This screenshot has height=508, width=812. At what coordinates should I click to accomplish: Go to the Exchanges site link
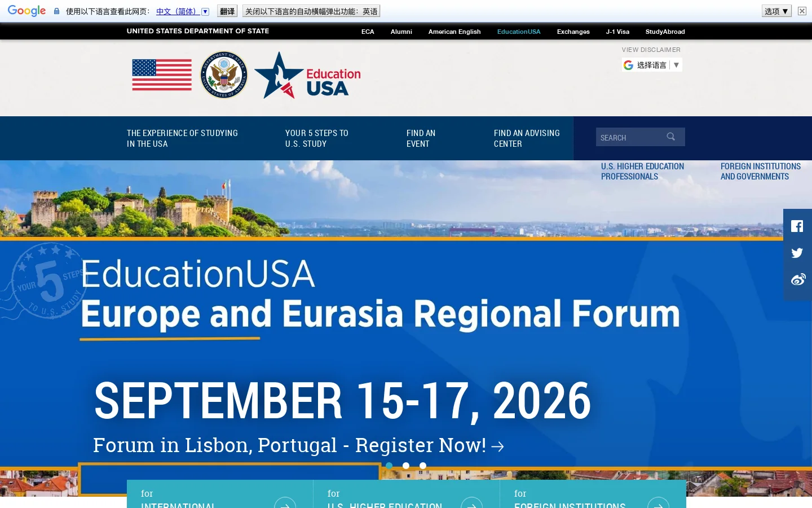click(573, 32)
